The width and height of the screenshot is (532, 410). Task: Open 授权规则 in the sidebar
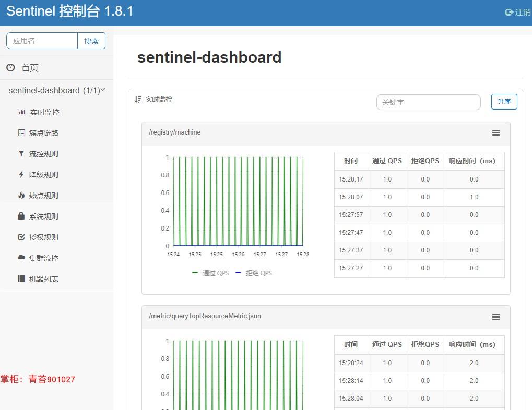pyautogui.click(x=43, y=237)
